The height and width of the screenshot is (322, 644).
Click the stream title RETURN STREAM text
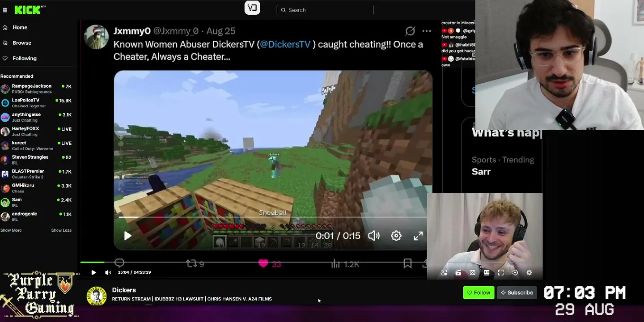tap(192, 299)
